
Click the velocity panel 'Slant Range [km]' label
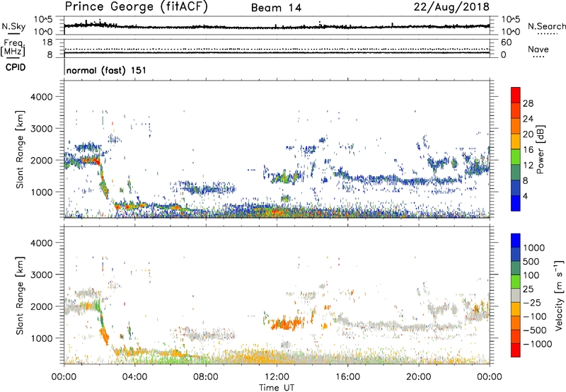click(x=20, y=295)
